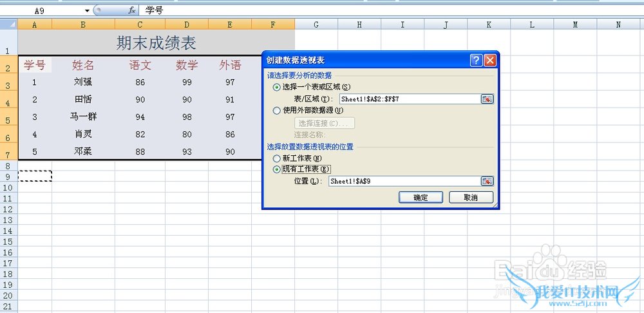Click 语文 score 94 in 马一群 row

click(140, 117)
